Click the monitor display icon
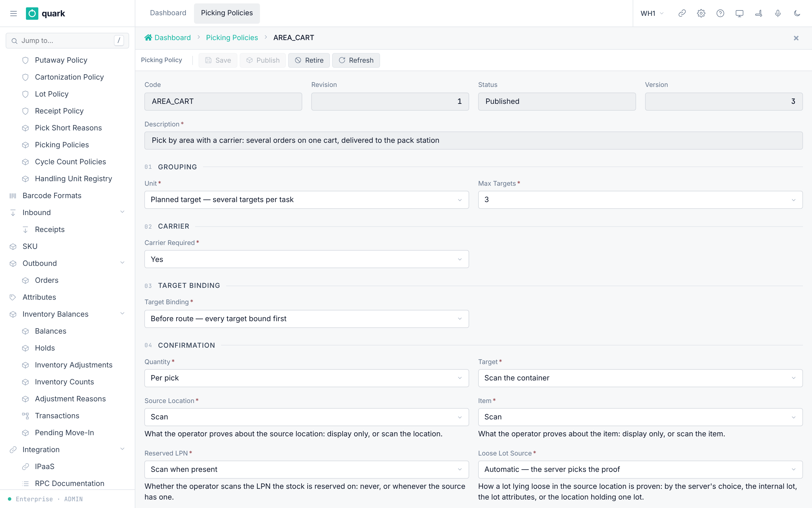Viewport: 812px width, 508px height. tap(739, 14)
